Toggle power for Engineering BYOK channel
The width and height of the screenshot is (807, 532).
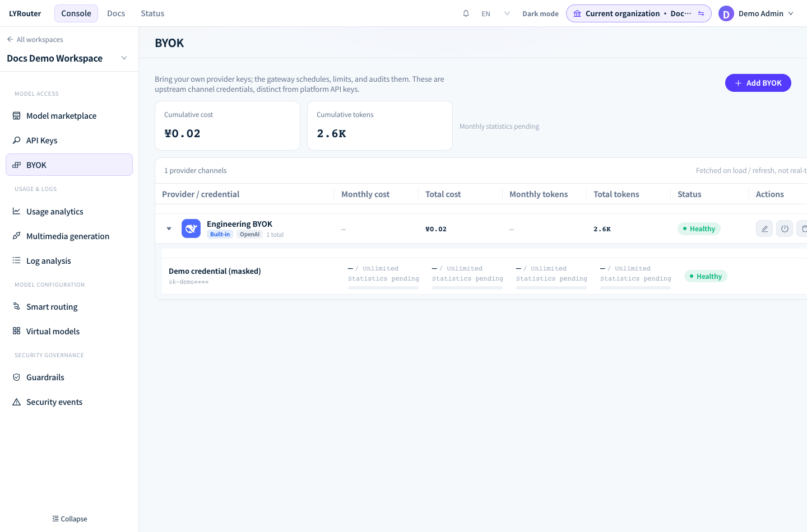pyautogui.click(x=785, y=228)
